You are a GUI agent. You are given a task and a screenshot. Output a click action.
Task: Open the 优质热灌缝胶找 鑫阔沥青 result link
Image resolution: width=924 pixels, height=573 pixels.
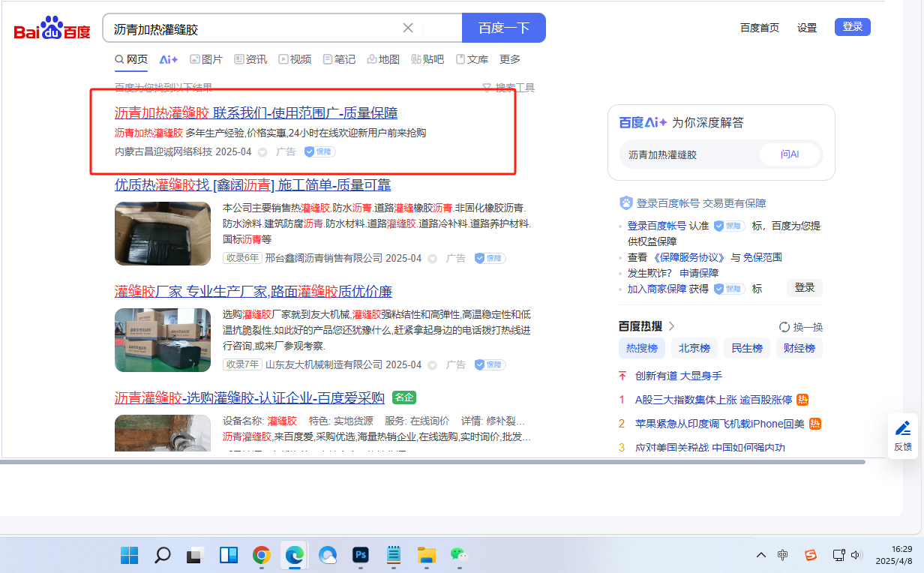point(252,184)
